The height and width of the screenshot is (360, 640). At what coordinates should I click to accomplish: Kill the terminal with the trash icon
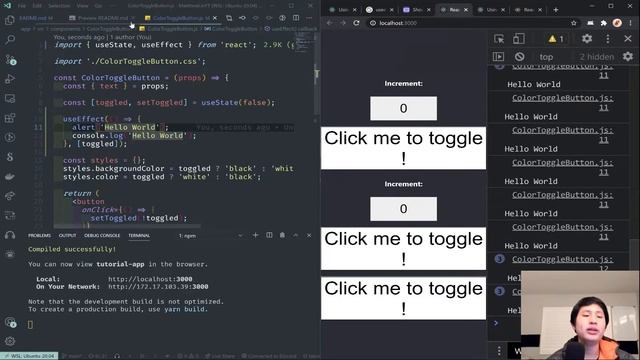click(x=282, y=235)
